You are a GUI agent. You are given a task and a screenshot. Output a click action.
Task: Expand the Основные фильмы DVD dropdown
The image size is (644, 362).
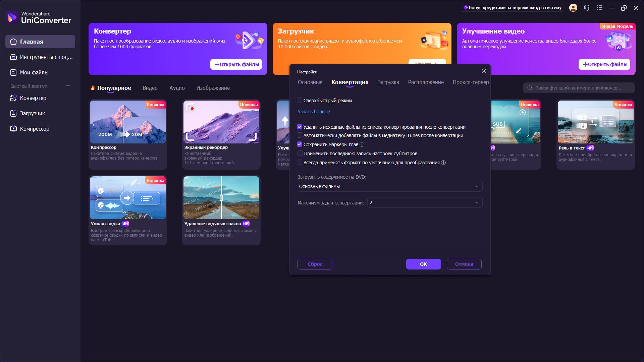click(x=389, y=186)
